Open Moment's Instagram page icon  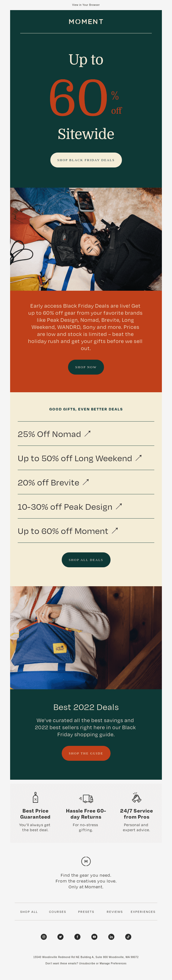pos(44,937)
